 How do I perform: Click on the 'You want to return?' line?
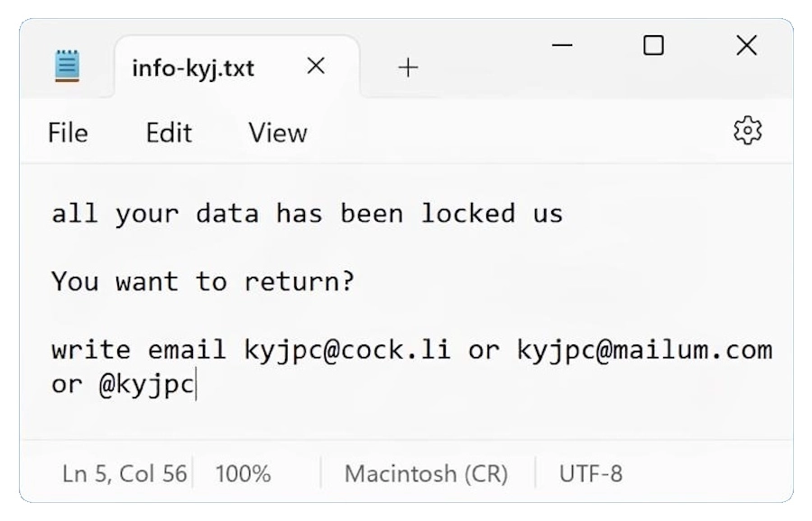pyautogui.click(x=203, y=282)
